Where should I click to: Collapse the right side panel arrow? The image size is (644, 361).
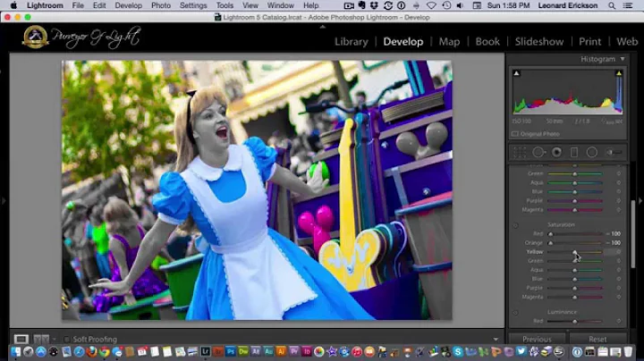pos(640,201)
